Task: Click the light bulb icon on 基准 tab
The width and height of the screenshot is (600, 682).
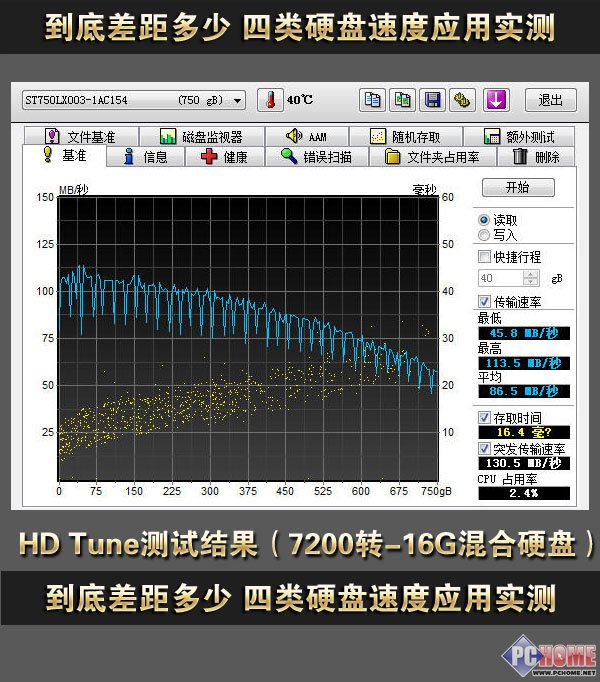Action: pos(47,154)
